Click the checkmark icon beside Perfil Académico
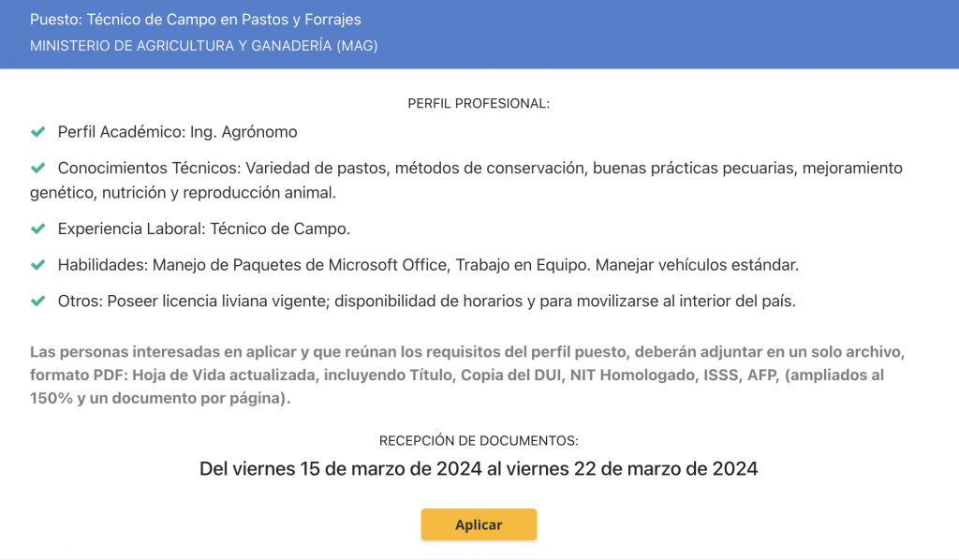 coord(37,131)
